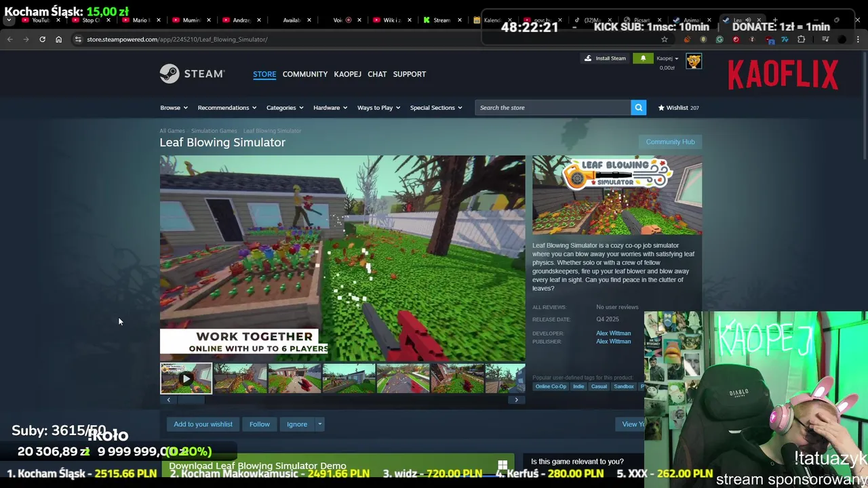Follow Leaf Blowing Simulator

point(259,424)
